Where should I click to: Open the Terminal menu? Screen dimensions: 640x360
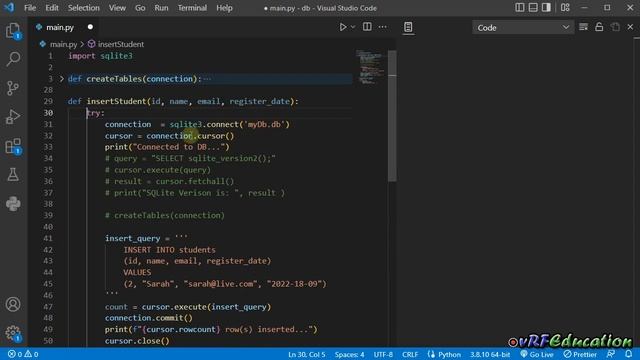(192, 8)
